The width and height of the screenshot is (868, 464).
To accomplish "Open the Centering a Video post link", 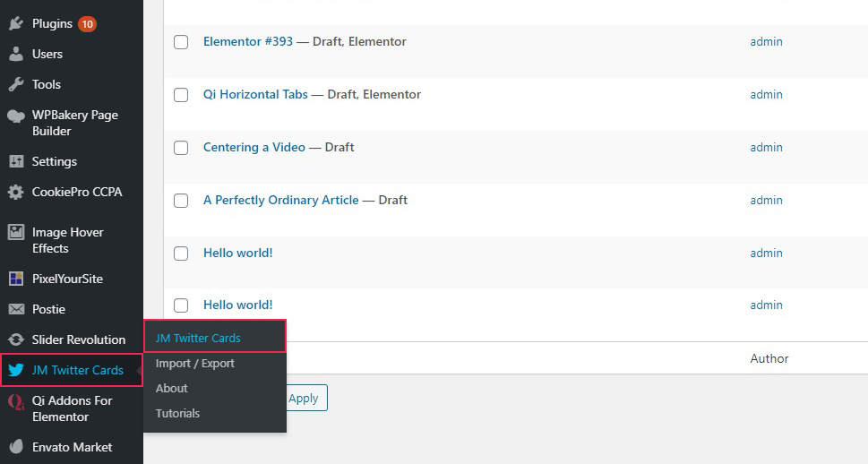I will [254, 147].
